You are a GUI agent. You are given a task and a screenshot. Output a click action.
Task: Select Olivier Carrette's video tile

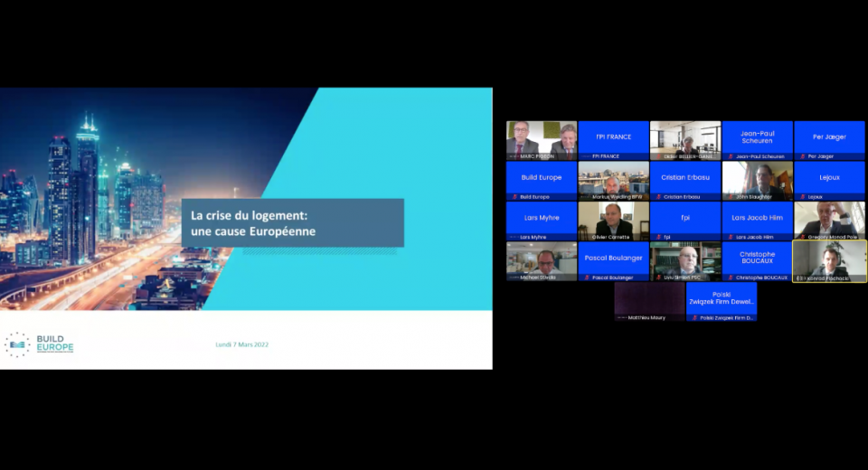click(x=613, y=221)
